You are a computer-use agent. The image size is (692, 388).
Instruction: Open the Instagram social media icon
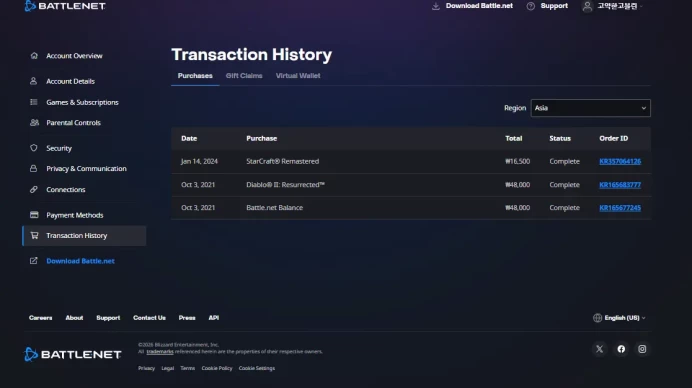[642, 349]
